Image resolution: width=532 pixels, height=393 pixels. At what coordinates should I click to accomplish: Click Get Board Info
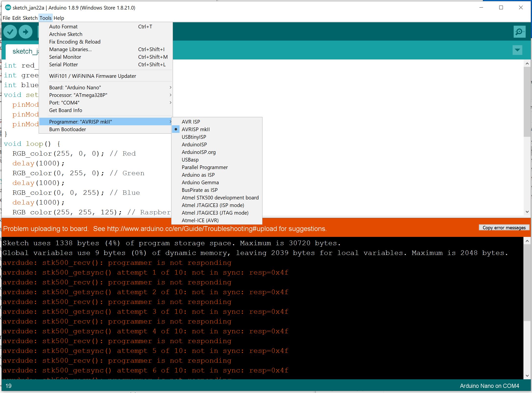66,110
